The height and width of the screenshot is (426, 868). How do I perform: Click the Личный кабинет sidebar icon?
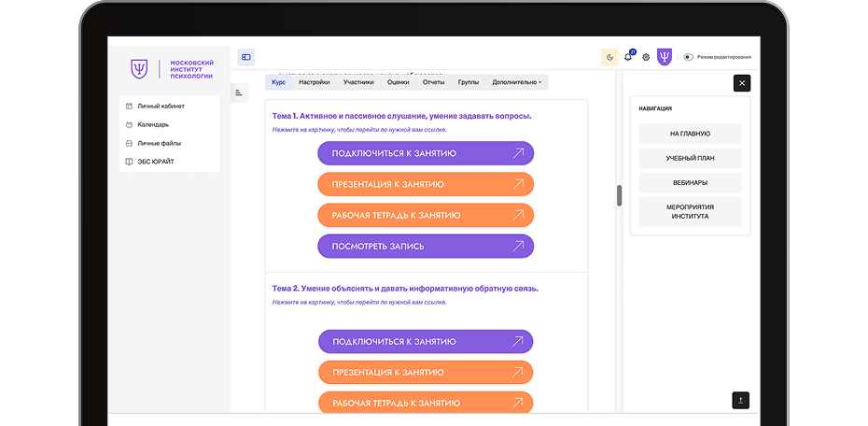tap(129, 106)
